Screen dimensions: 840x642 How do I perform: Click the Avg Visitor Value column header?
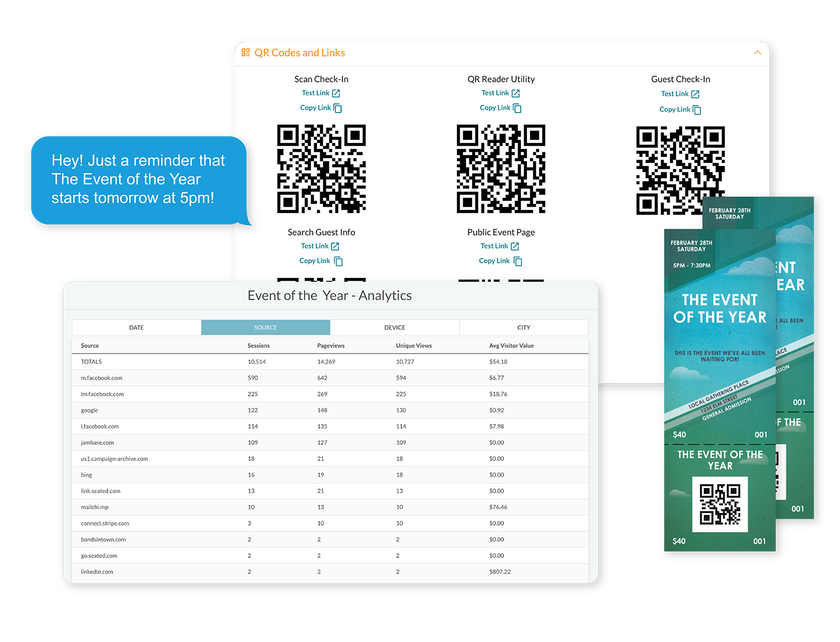point(511,346)
